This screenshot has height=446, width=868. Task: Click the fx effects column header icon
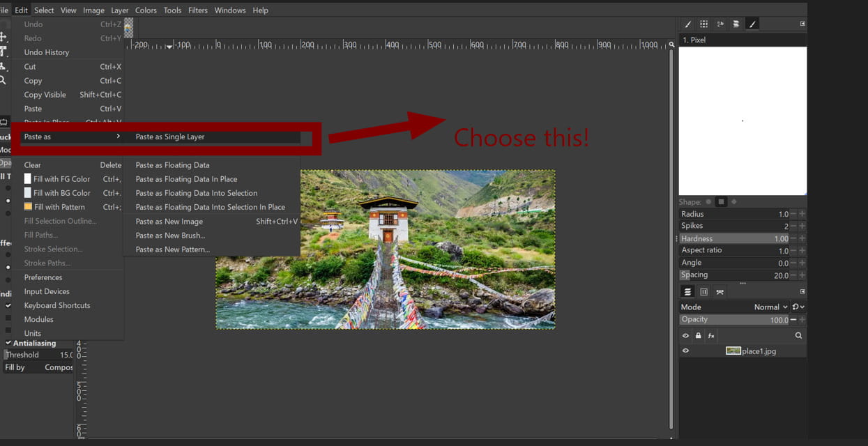tap(711, 335)
